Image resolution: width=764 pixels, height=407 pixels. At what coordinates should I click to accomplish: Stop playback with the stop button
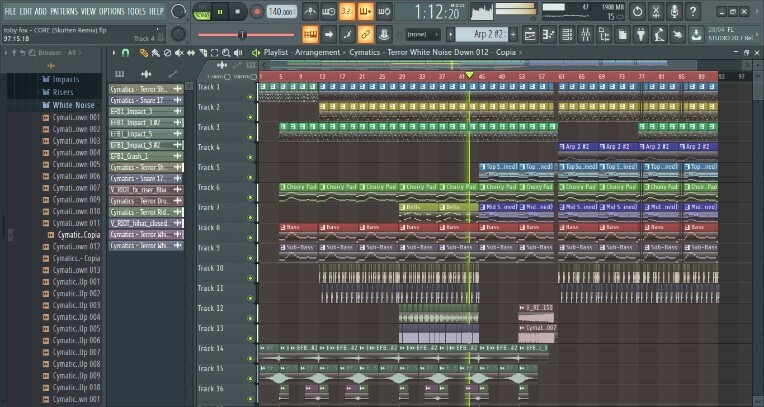[x=238, y=12]
